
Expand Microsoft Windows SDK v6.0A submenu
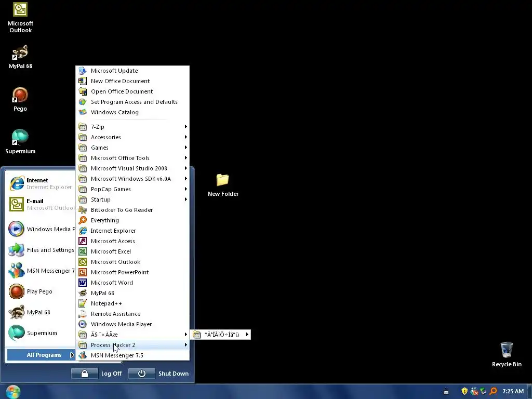point(132,179)
